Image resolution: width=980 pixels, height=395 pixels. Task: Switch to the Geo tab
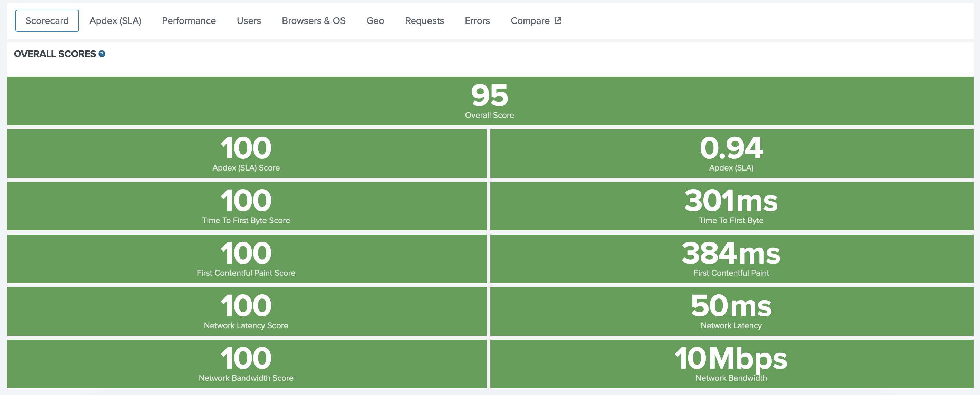375,20
